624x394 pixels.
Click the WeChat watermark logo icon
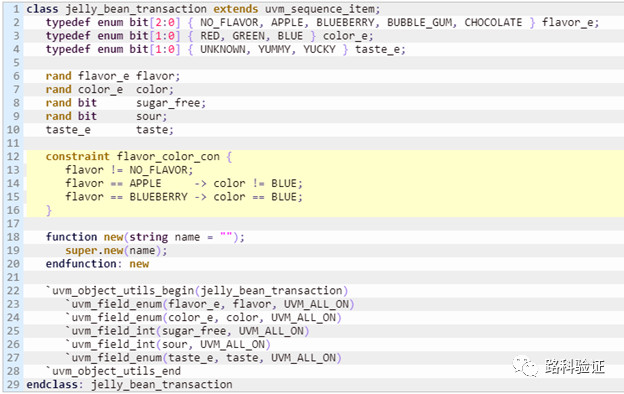526,366
